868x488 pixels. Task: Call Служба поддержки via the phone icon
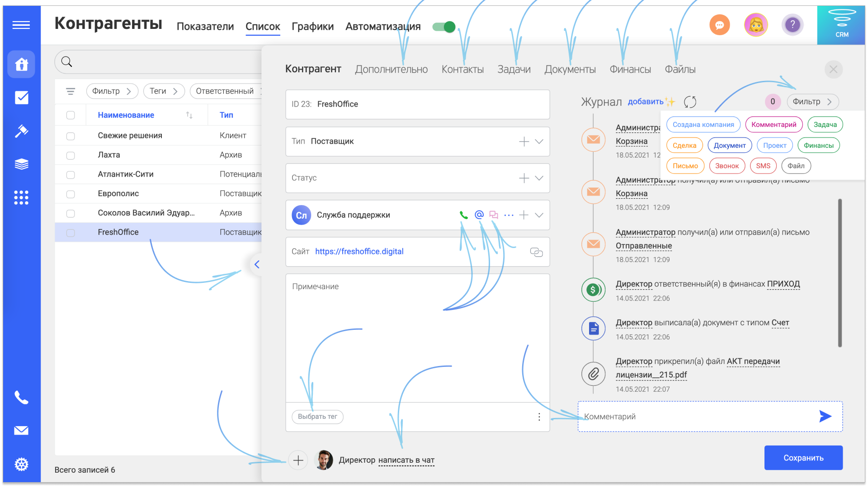pos(463,215)
